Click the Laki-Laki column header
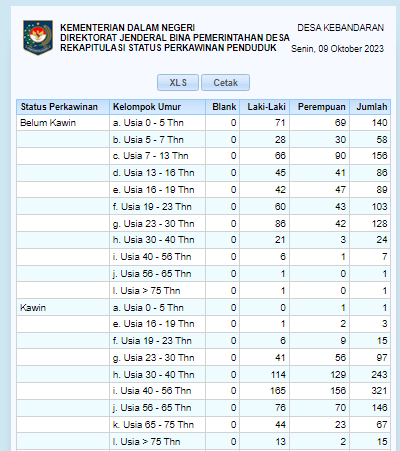Image resolution: width=400 pixels, height=451 pixels. point(265,107)
